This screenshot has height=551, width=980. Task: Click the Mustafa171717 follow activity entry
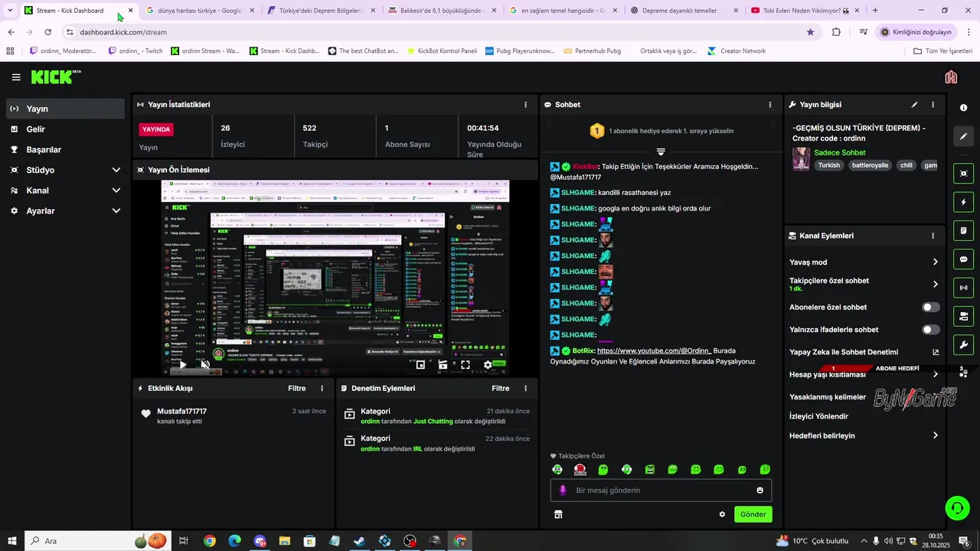point(234,416)
